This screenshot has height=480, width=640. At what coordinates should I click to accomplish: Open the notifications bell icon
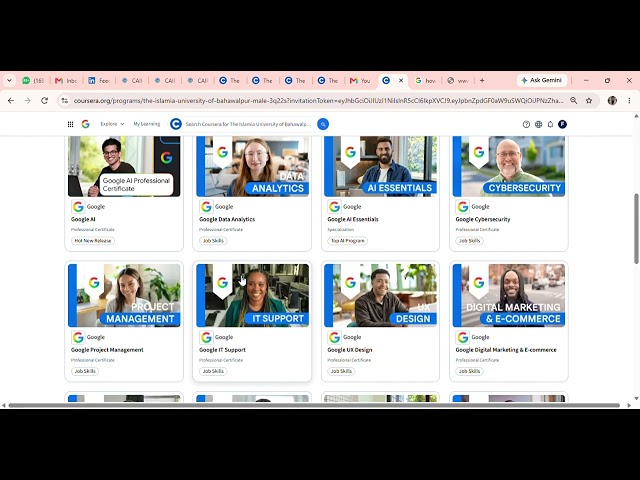[x=550, y=124]
